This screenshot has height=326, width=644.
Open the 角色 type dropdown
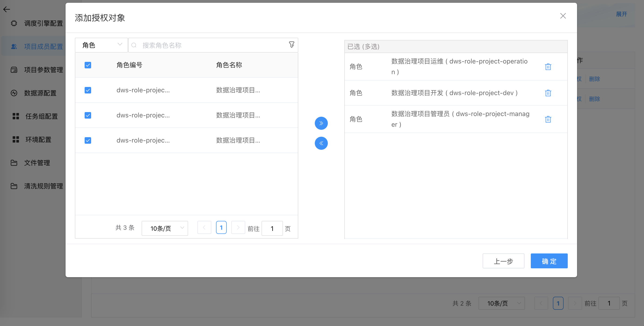pos(101,45)
